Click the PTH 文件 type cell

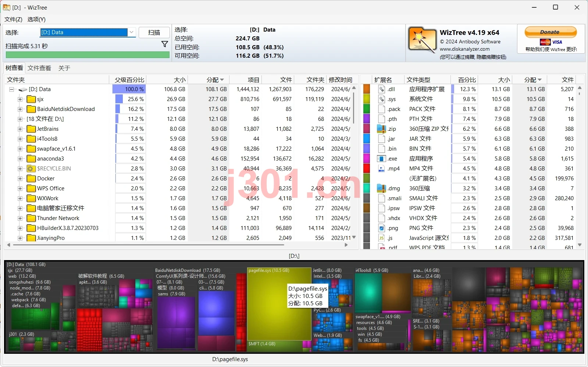pos(421,119)
